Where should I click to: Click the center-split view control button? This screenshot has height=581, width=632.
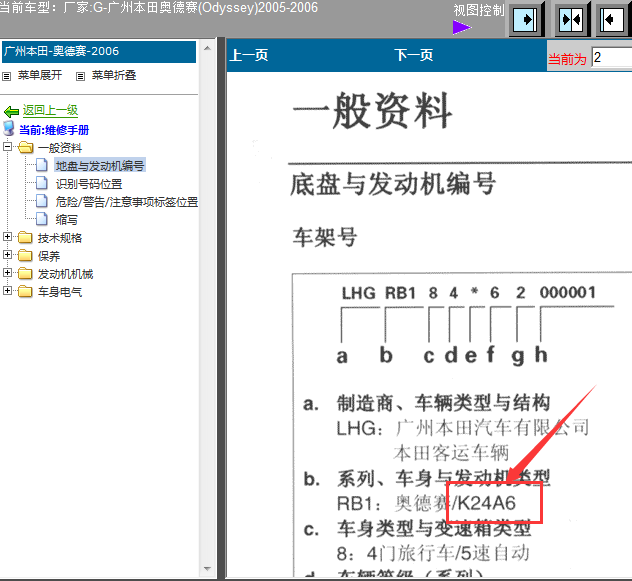(572, 19)
